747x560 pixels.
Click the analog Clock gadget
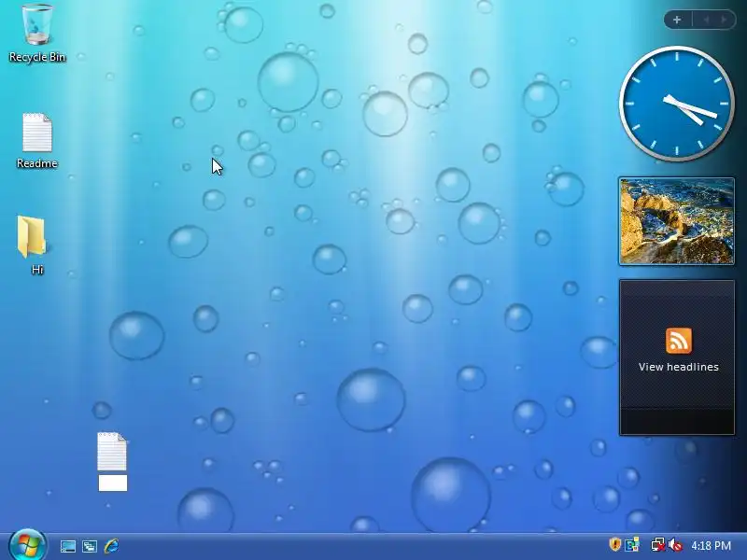coord(676,104)
